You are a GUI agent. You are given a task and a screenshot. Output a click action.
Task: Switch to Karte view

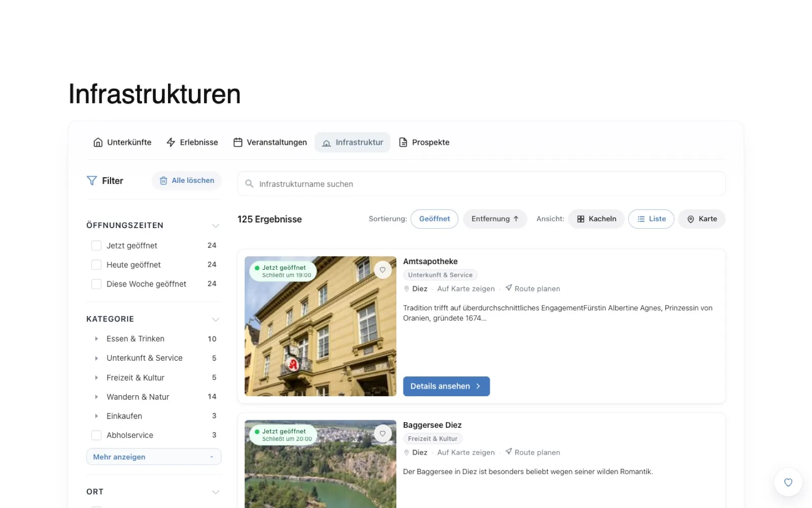(702, 219)
